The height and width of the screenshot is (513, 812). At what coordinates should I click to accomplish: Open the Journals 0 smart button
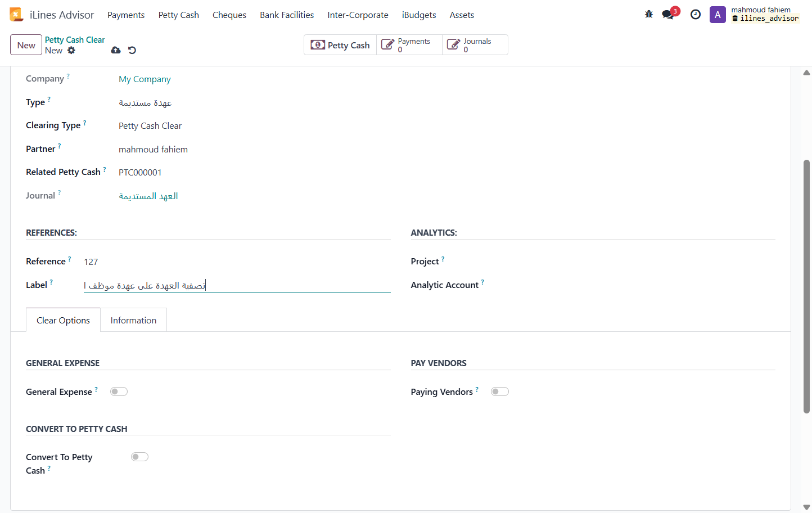point(475,45)
